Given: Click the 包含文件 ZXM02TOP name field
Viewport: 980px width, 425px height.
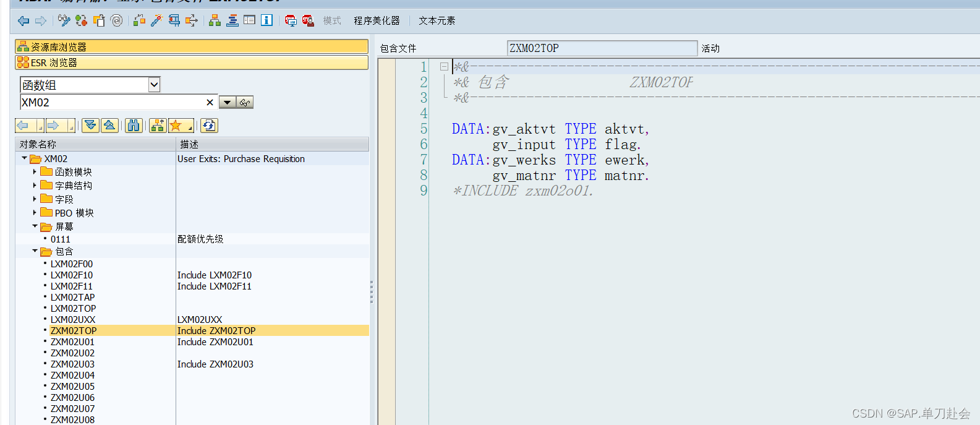Looking at the screenshot, I should [602, 48].
